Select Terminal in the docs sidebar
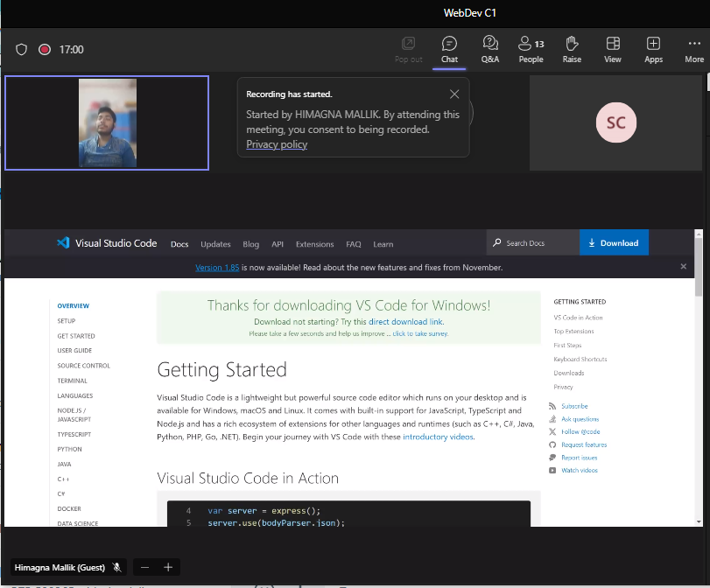Image resolution: width=710 pixels, height=588 pixels. (73, 381)
